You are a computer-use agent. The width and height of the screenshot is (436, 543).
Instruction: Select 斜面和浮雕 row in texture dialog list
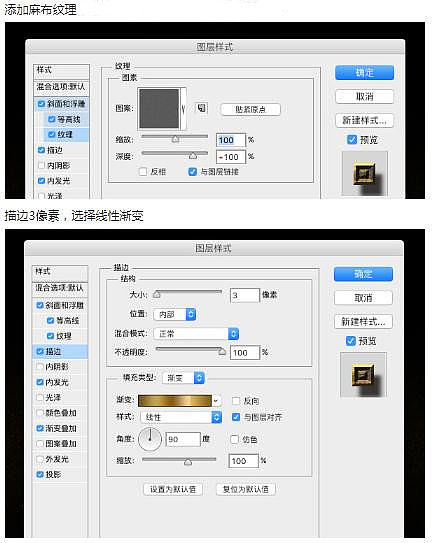(61, 104)
